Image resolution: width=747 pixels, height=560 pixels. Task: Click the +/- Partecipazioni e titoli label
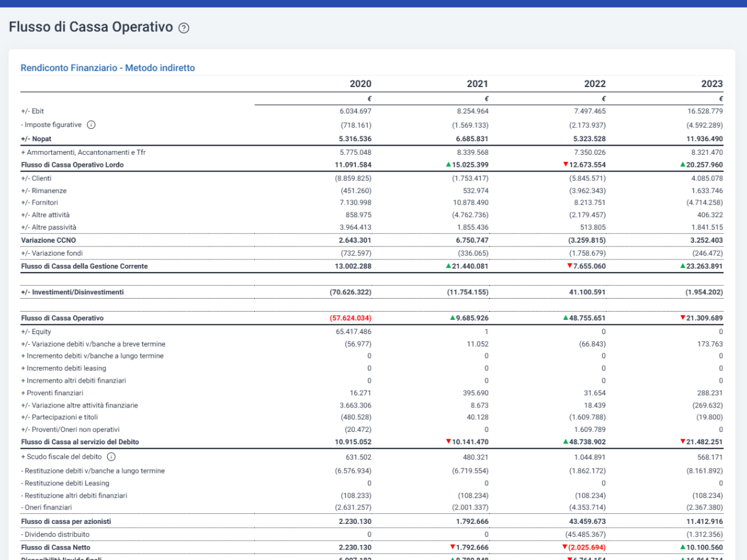(59, 417)
